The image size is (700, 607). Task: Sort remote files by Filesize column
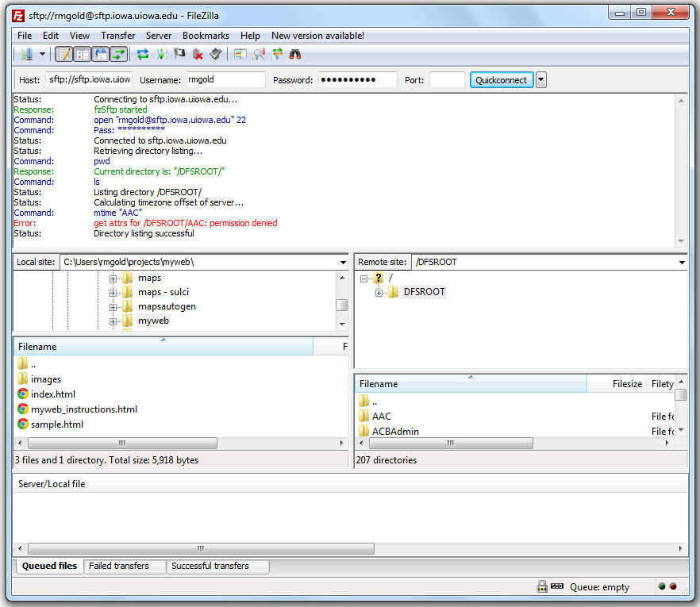click(617, 384)
